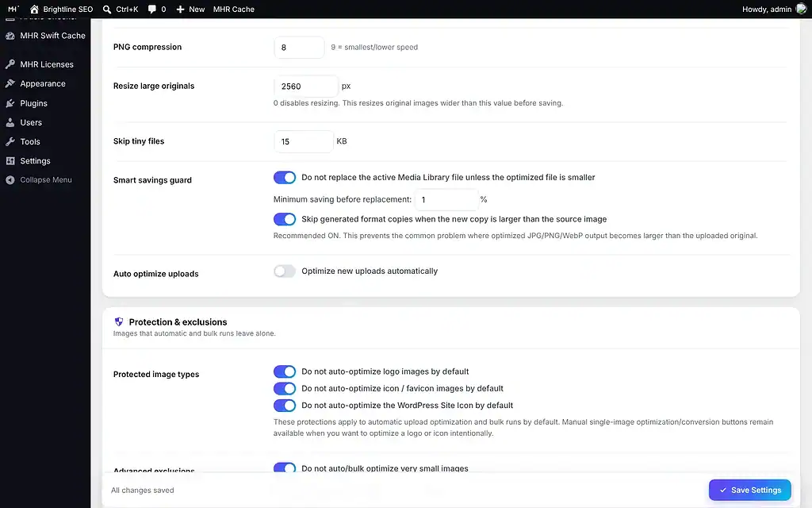The height and width of the screenshot is (508, 812).
Task: Click the 'Resize large originals' label
Action: [x=154, y=86]
